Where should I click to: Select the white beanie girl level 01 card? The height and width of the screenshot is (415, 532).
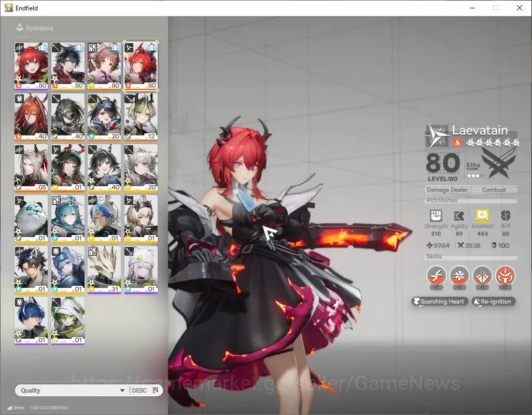pos(141,269)
